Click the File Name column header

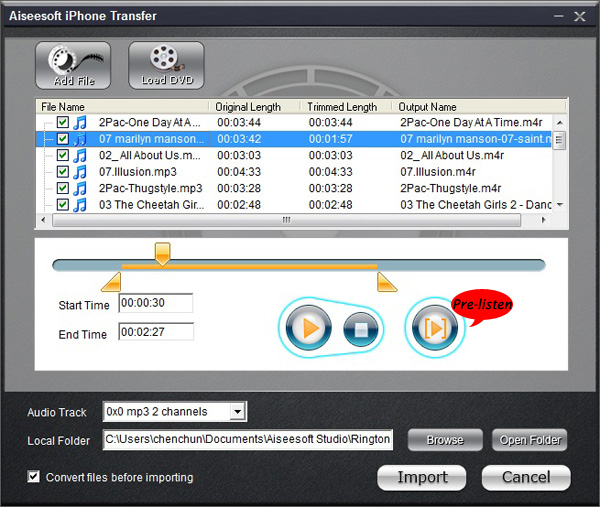click(x=122, y=107)
